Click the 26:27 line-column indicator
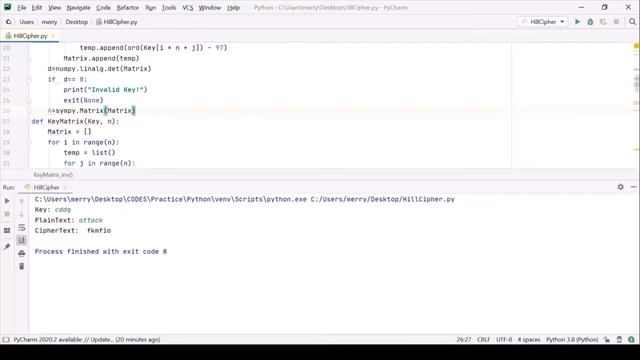640x360 pixels. click(x=464, y=340)
